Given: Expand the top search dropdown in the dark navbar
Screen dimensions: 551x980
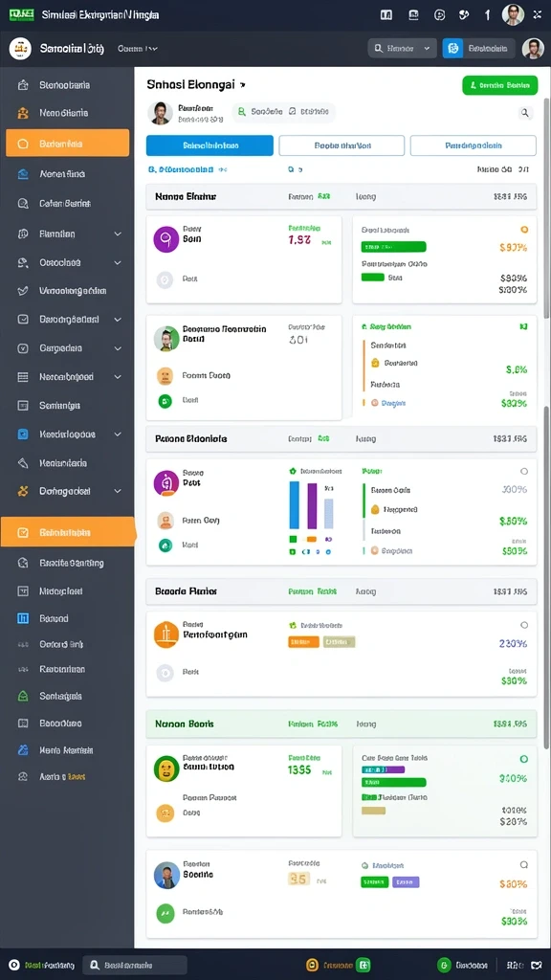Looking at the screenshot, I should click(x=403, y=48).
